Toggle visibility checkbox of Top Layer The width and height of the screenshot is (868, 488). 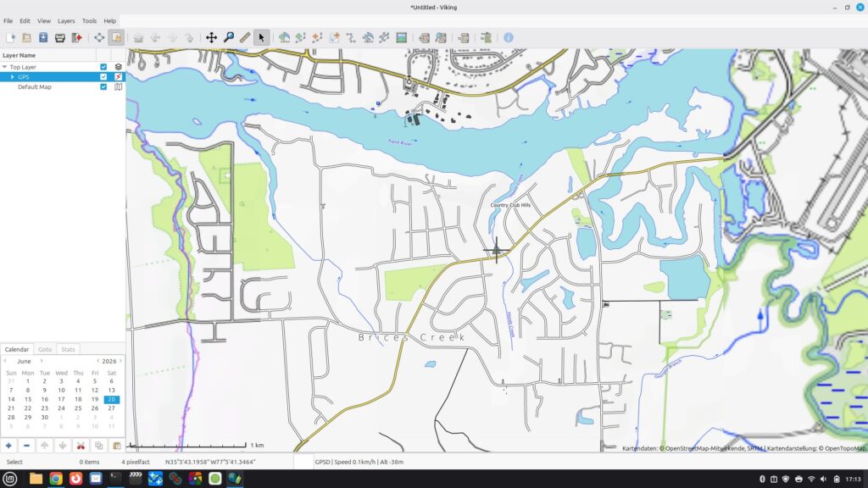(103, 67)
